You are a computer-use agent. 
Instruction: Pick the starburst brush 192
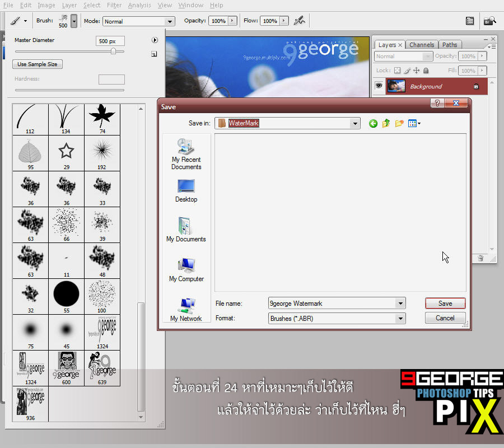(x=102, y=153)
